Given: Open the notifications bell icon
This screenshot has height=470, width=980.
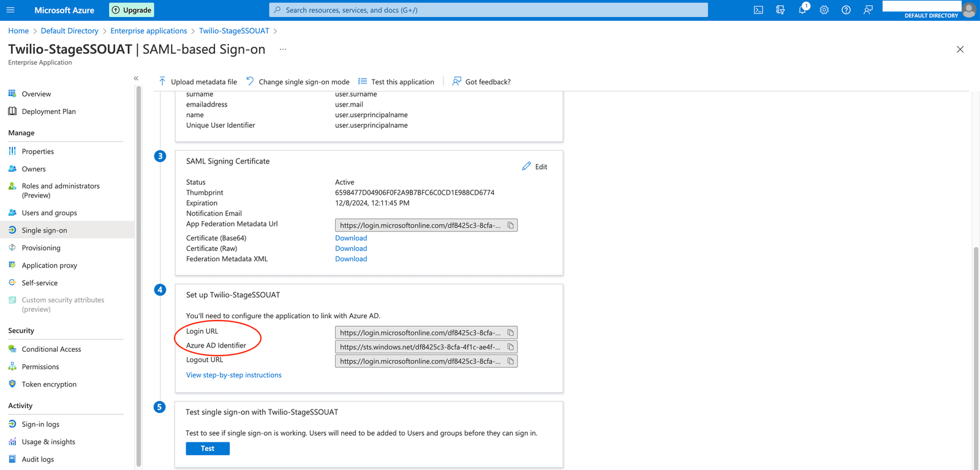Looking at the screenshot, I should point(802,10).
